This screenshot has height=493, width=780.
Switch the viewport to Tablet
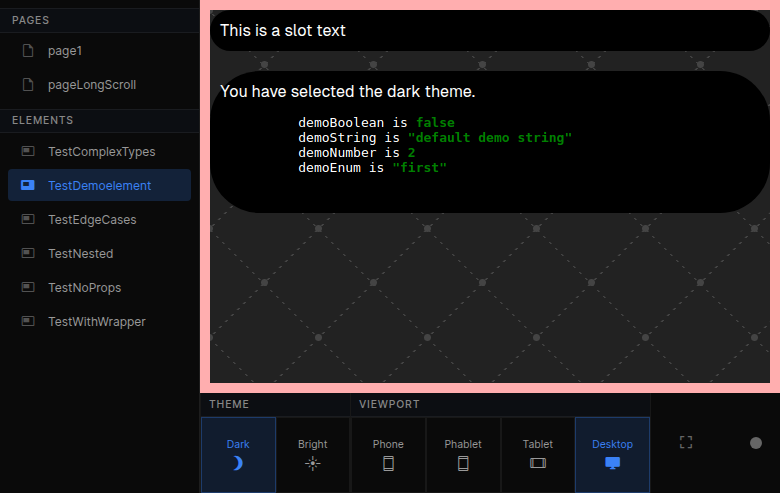coord(537,454)
